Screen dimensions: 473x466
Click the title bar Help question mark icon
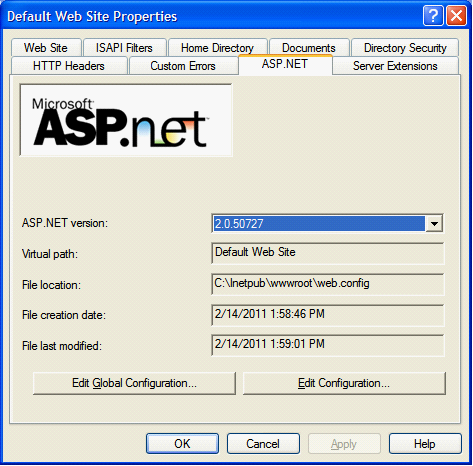coord(433,16)
